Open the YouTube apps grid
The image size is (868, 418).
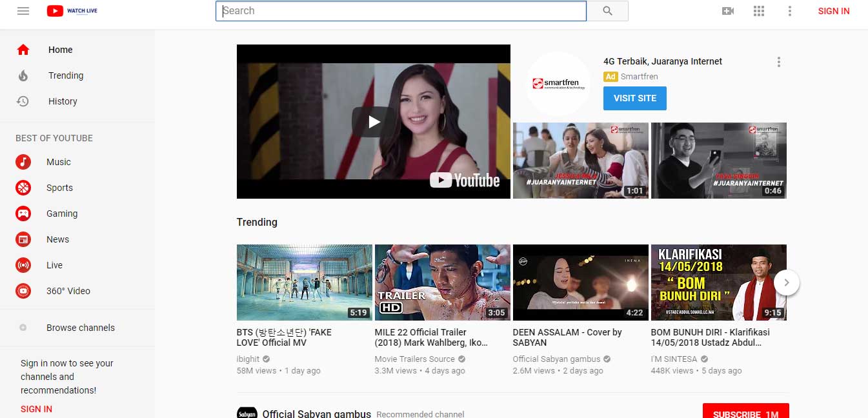759,11
